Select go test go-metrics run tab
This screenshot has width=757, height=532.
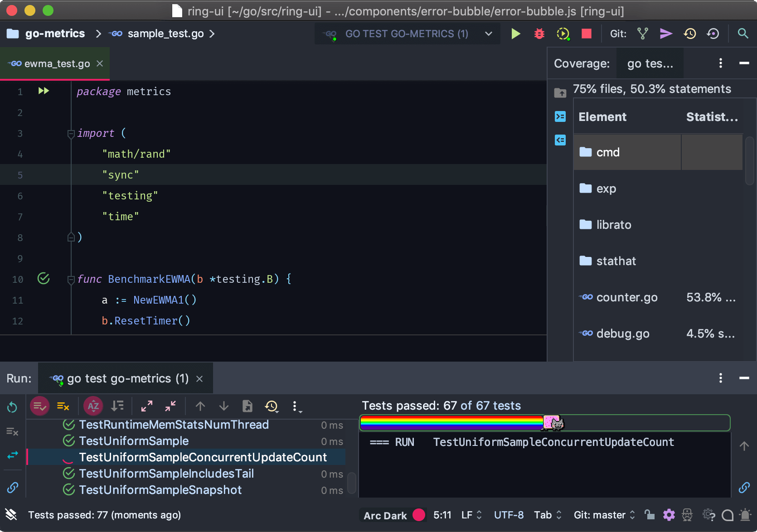coord(127,379)
